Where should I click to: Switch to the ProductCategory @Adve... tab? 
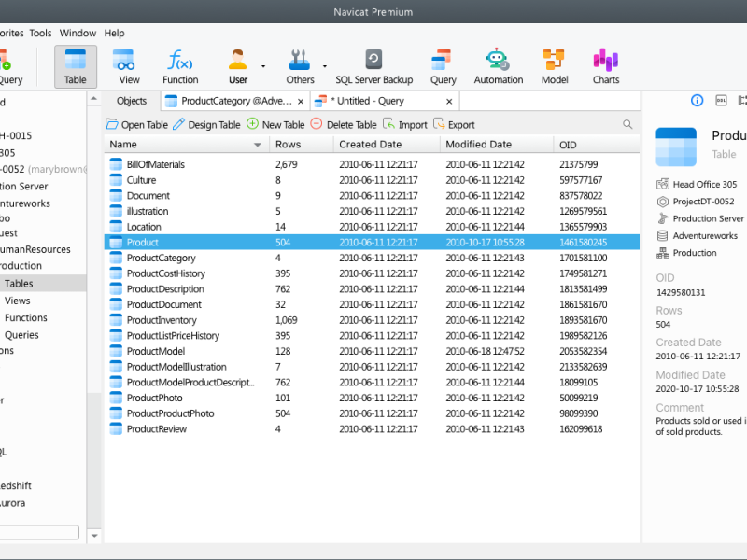tap(235, 101)
